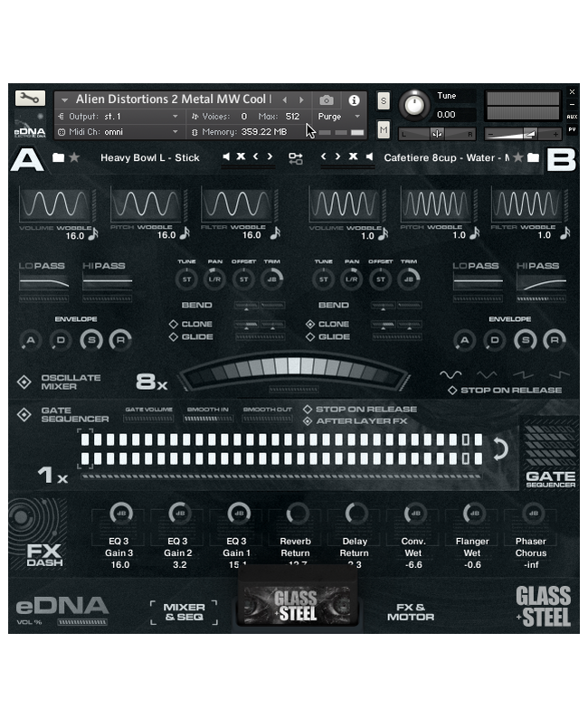The width and height of the screenshot is (588, 718).
Task: Click the PV button
Action: tap(572, 129)
